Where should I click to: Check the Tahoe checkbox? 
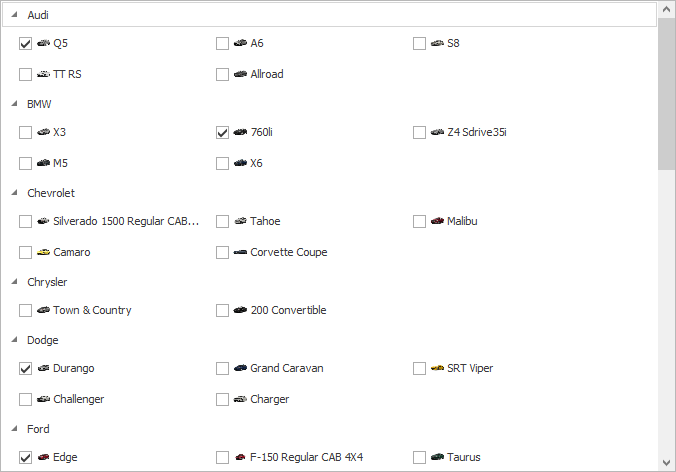(x=222, y=221)
